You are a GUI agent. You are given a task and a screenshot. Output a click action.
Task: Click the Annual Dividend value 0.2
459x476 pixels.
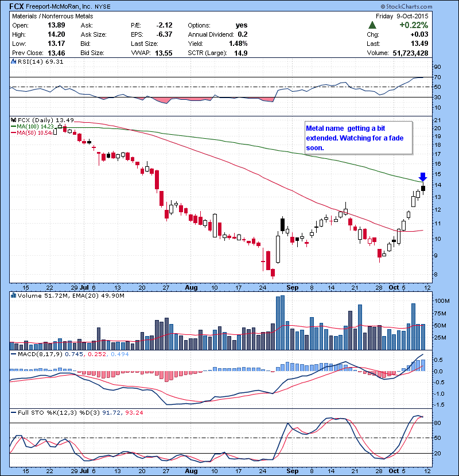coord(243,34)
